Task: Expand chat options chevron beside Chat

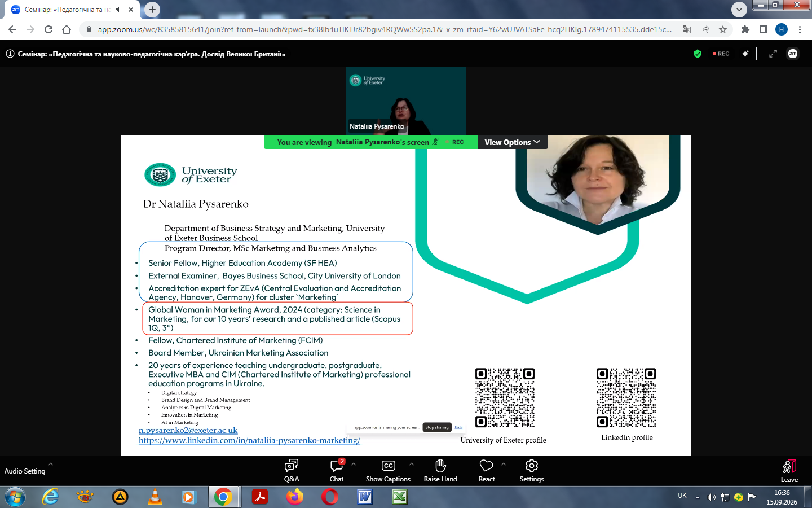Action: point(354,464)
